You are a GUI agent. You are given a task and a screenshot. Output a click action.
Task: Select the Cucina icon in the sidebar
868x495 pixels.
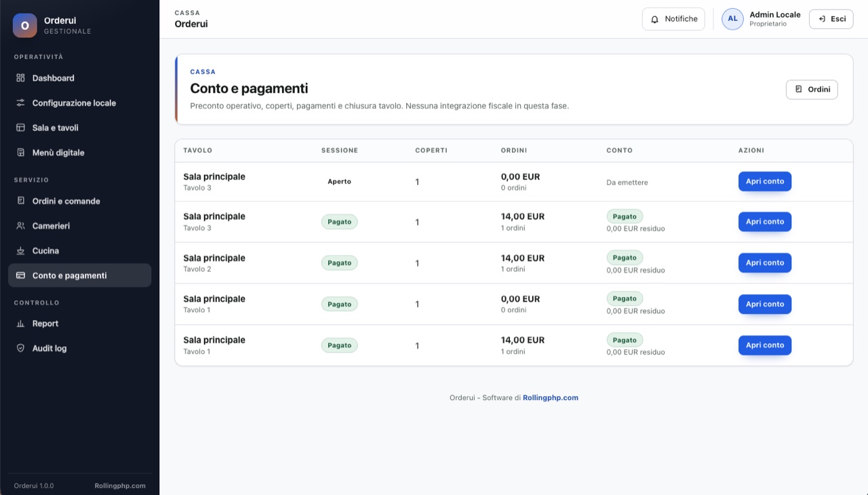pos(20,251)
